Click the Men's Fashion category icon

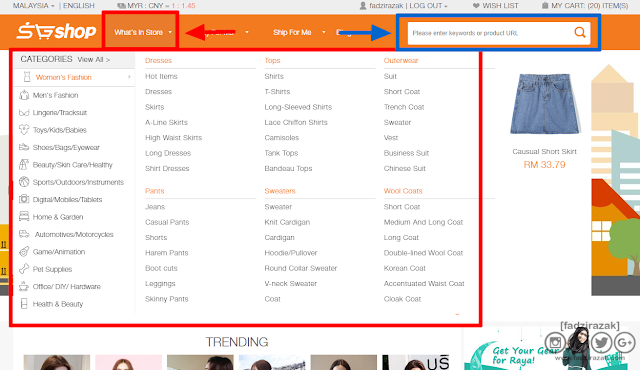point(24,95)
